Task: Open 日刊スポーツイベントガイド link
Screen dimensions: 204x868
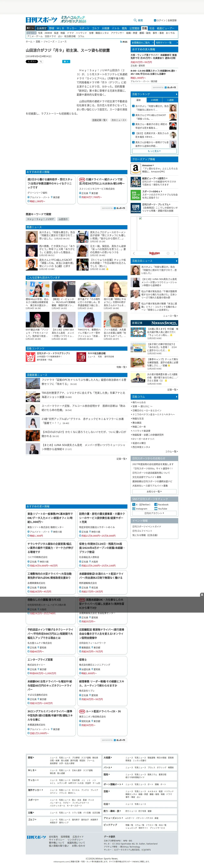Action: click(147, 527)
